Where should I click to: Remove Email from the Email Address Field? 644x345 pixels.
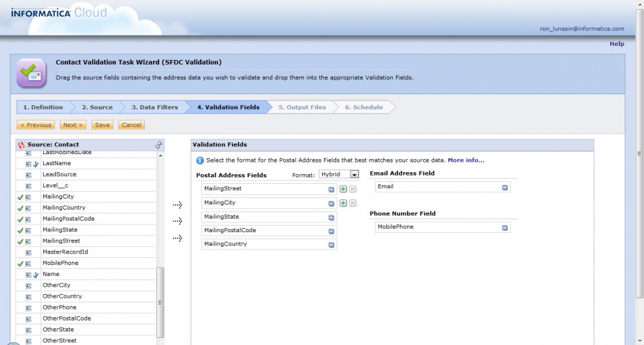point(505,188)
